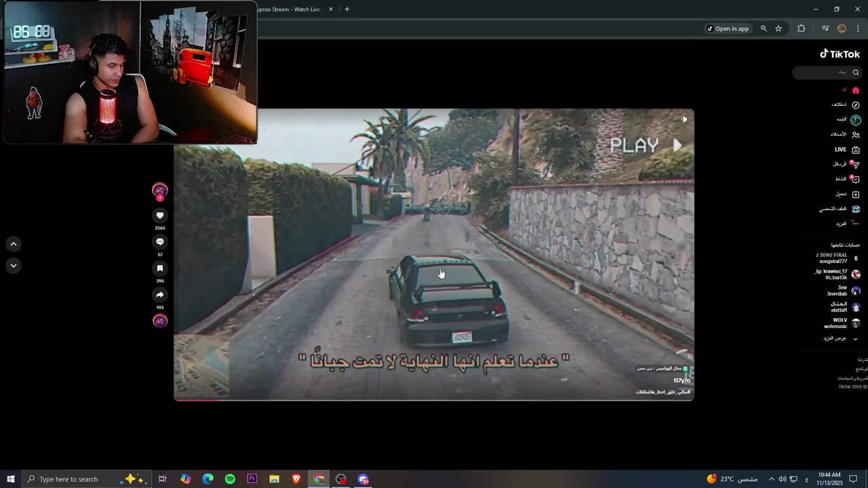Save video with bookmark icon
The image size is (868, 488).
pos(160,268)
